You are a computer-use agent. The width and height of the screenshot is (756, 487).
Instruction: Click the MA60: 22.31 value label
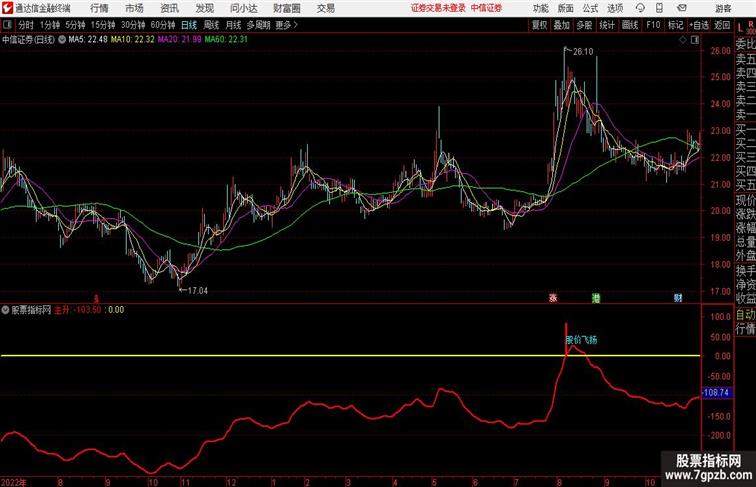click(226, 40)
